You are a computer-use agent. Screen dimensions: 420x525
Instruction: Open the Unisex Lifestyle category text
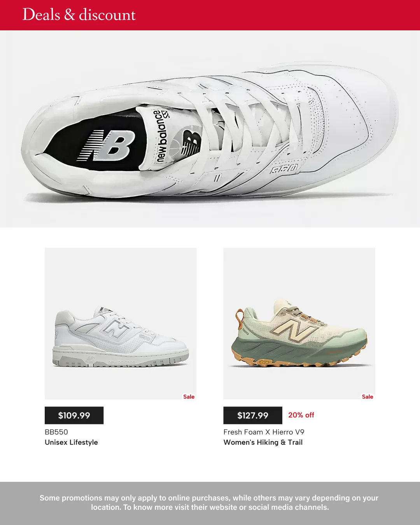(71, 442)
